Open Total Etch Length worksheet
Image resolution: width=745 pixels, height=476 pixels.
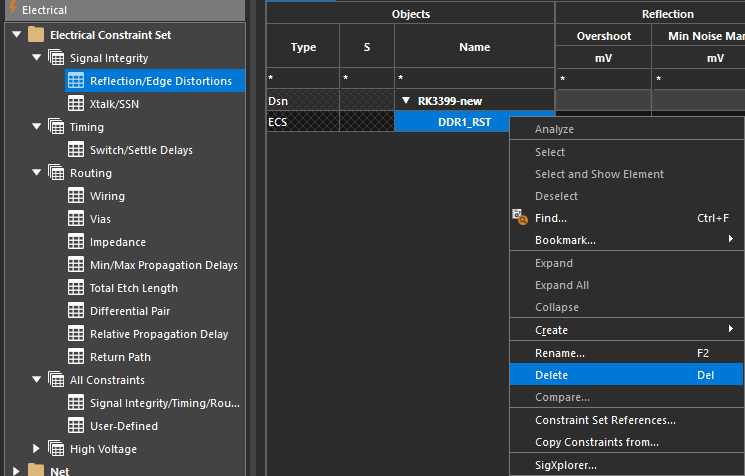click(134, 288)
